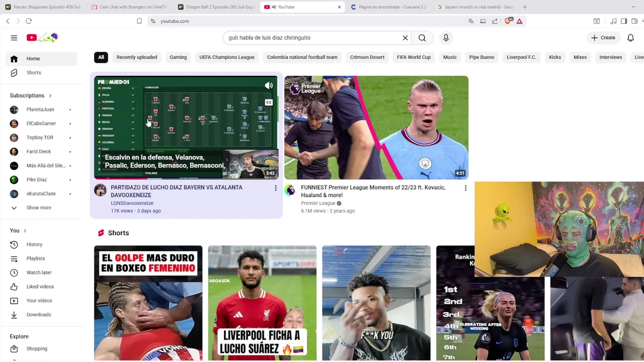
Task: Click the share icon in address bar
Action: (495, 21)
